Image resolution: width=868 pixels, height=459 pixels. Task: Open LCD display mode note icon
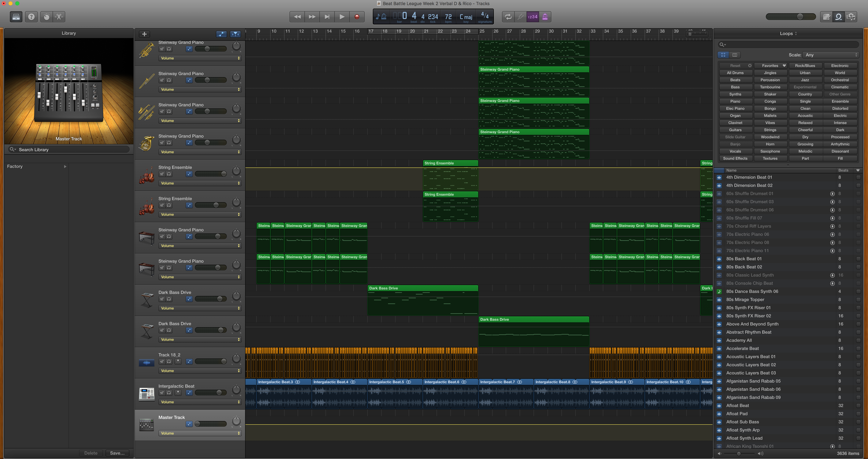(381, 16)
